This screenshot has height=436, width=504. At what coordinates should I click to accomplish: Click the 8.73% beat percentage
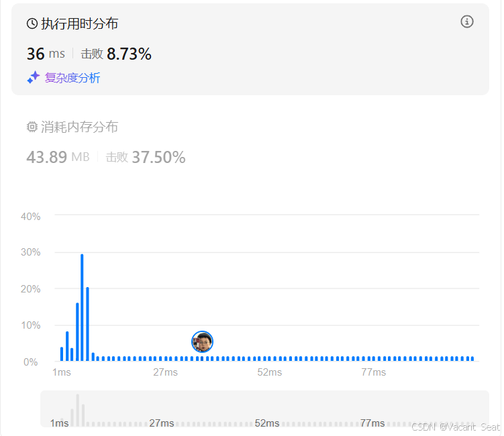[129, 54]
